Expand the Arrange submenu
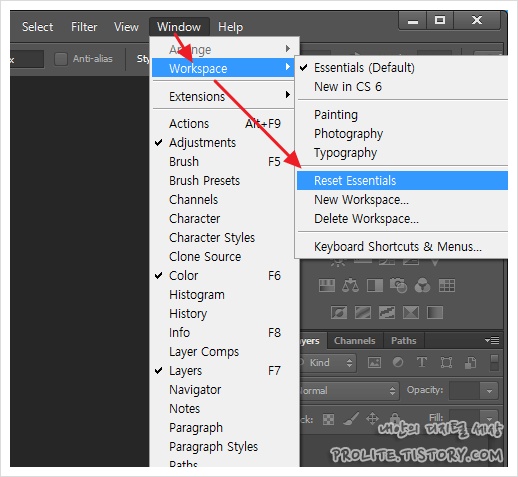This screenshot has height=477, width=518. pyautogui.click(x=224, y=50)
